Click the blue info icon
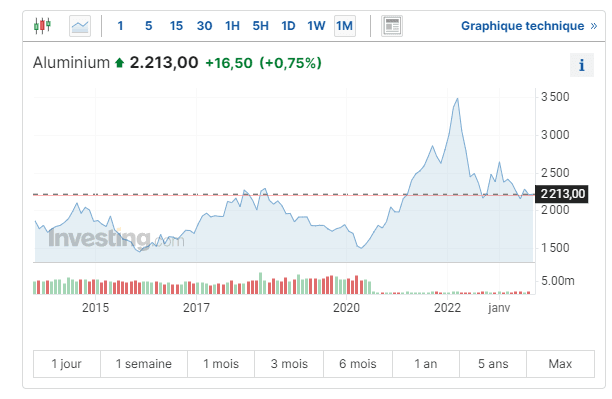This screenshot has width=612, height=399. click(x=582, y=65)
